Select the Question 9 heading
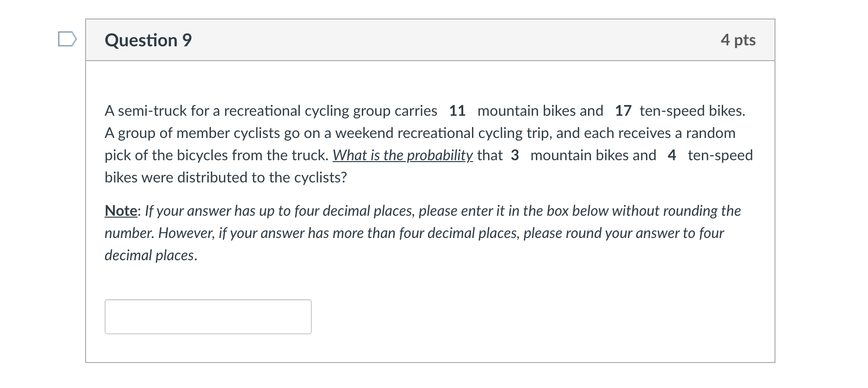Viewport: 868px width, 388px height. 148,40
